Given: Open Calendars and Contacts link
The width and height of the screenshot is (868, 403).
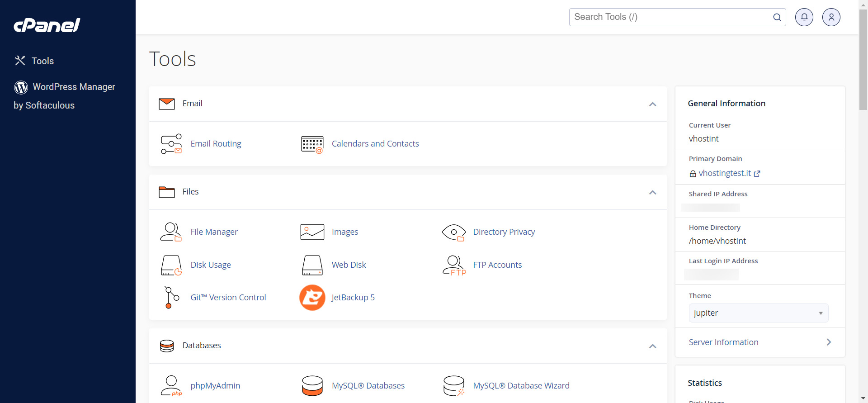Looking at the screenshot, I should [375, 144].
